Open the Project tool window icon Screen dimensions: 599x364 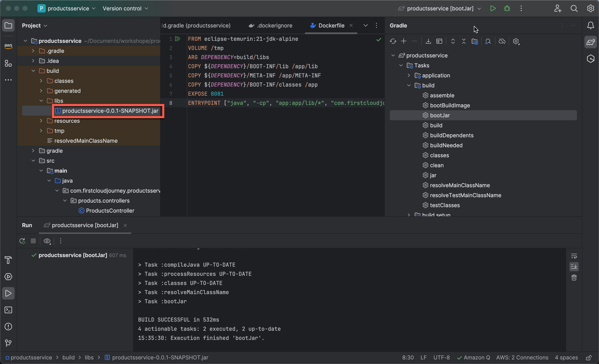click(x=8, y=25)
